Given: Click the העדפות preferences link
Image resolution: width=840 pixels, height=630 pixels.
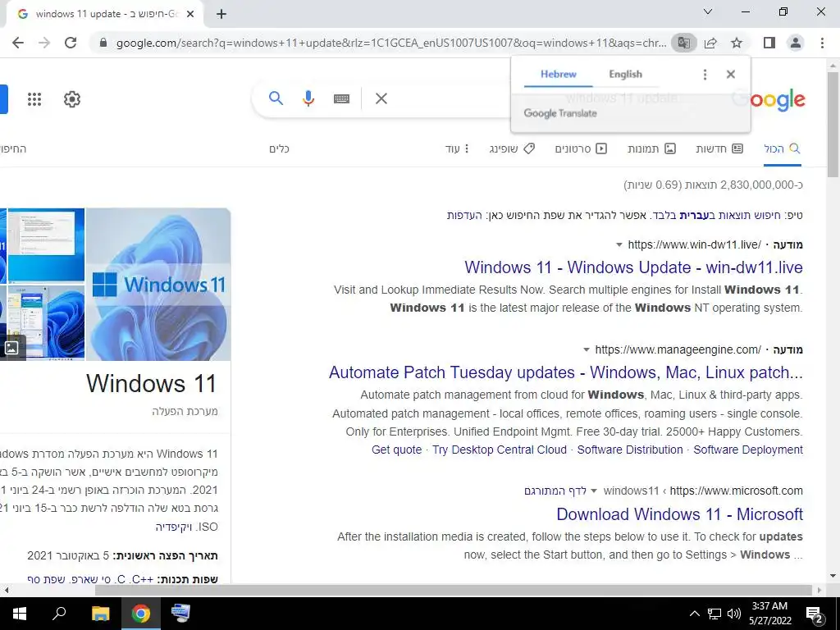Looking at the screenshot, I should pyautogui.click(x=464, y=216).
